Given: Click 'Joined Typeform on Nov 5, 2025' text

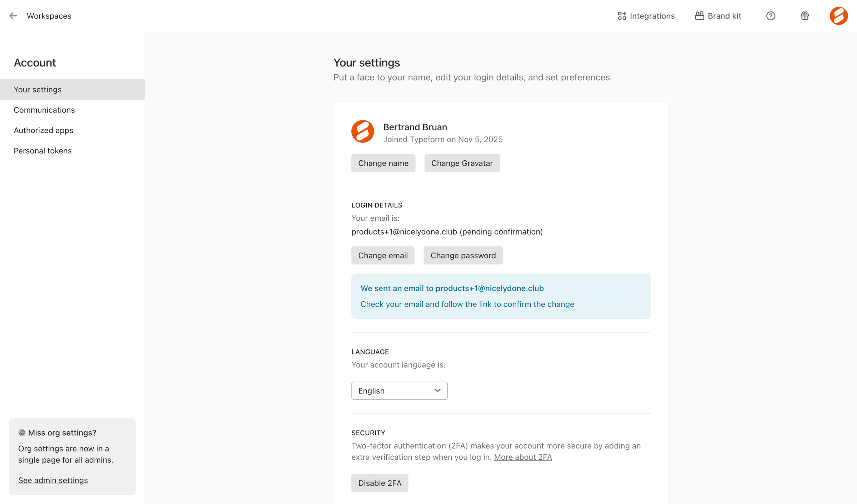Looking at the screenshot, I should point(443,139).
